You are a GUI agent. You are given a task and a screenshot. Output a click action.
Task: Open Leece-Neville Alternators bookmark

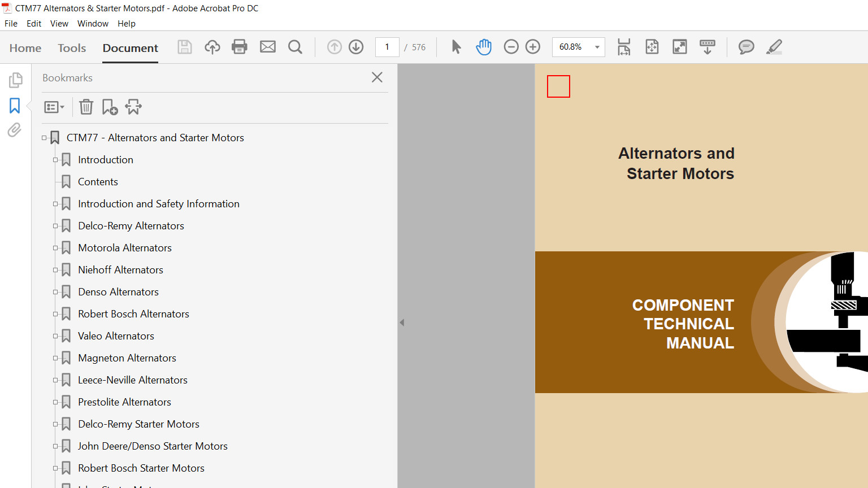coord(133,380)
